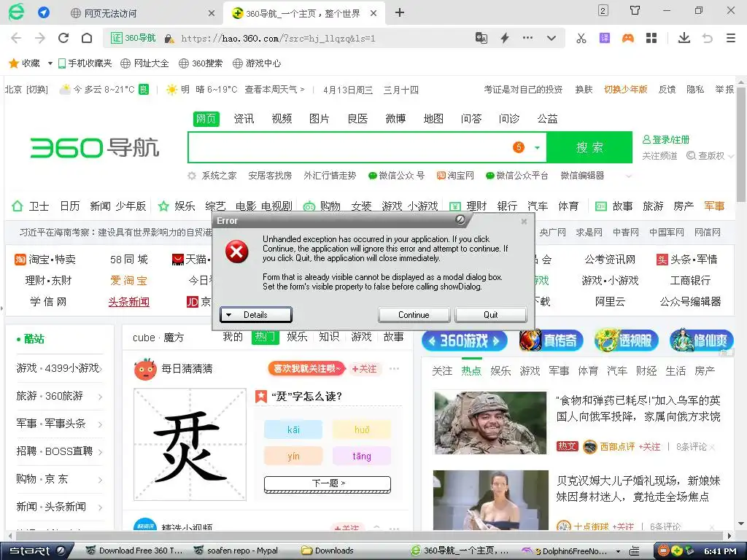
Task: Select the 图片 search category
Action: [x=320, y=119]
